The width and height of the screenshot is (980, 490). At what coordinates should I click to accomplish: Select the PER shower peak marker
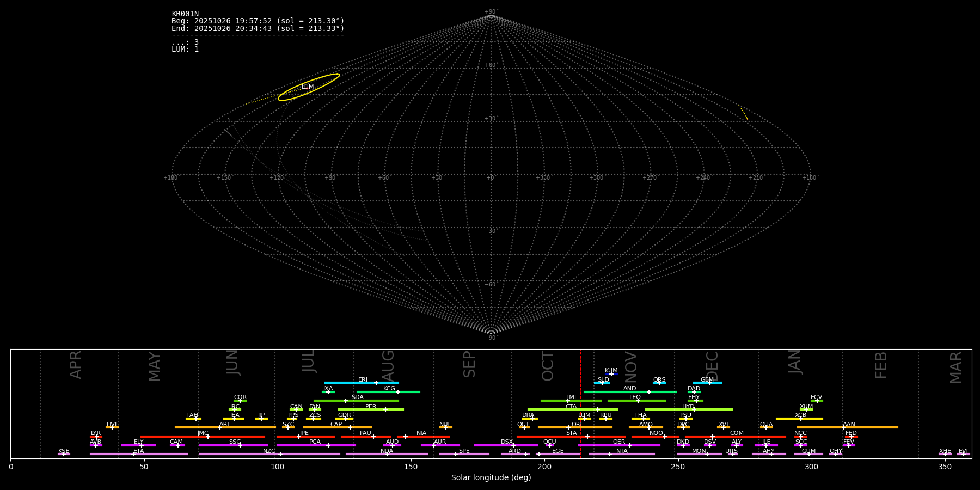tap(385, 409)
